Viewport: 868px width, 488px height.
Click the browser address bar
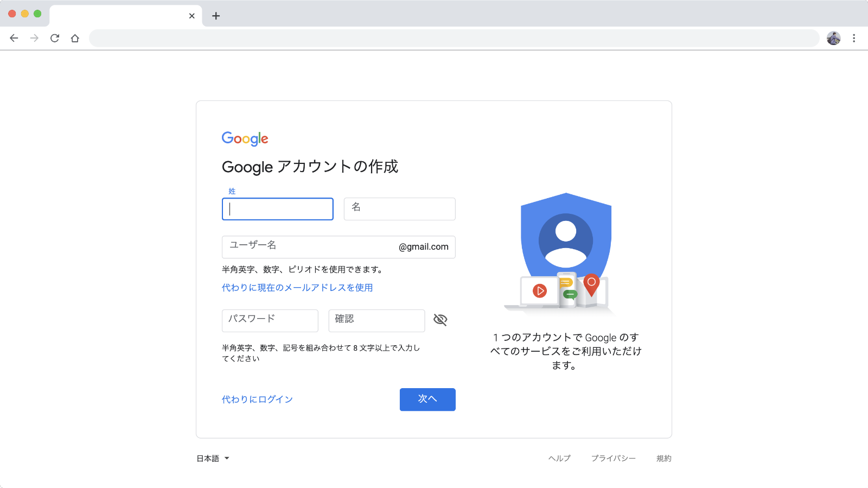[454, 38]
